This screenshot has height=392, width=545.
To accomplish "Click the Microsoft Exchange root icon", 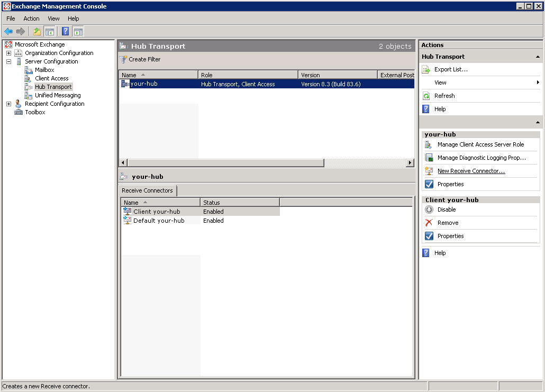I will (8, 44).
